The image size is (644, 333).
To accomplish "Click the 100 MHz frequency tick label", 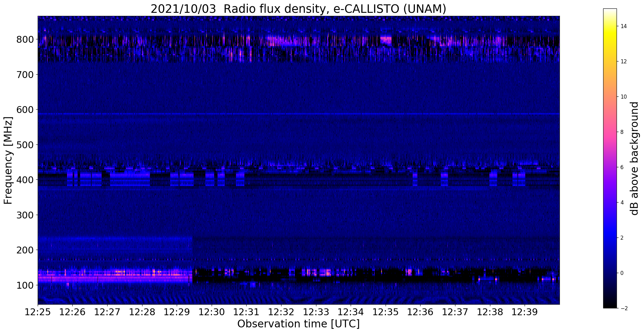I will point(25,285).
